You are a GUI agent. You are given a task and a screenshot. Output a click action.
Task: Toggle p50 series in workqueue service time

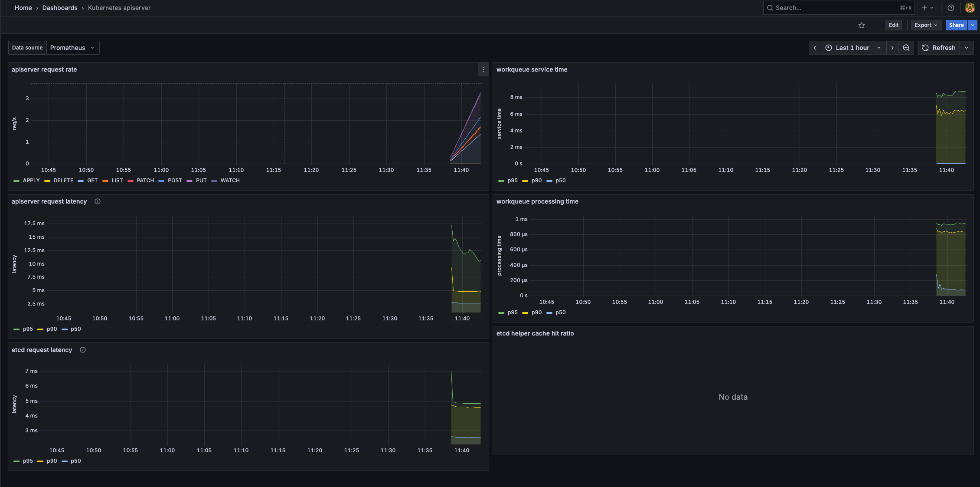(x=560, y=181)
